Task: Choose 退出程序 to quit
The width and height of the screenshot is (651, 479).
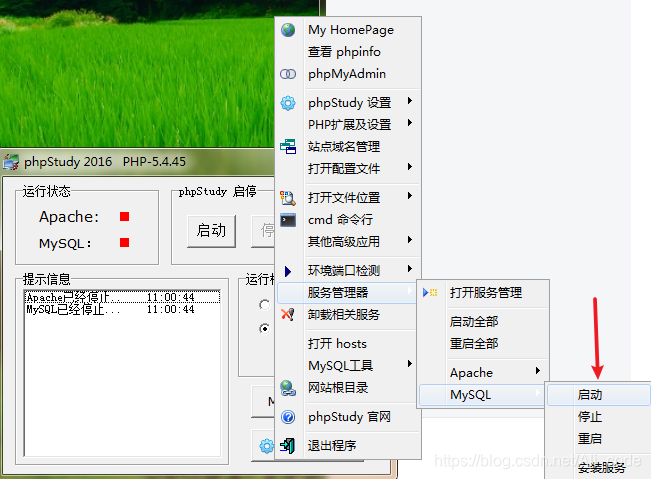Action: coord(348,446)
